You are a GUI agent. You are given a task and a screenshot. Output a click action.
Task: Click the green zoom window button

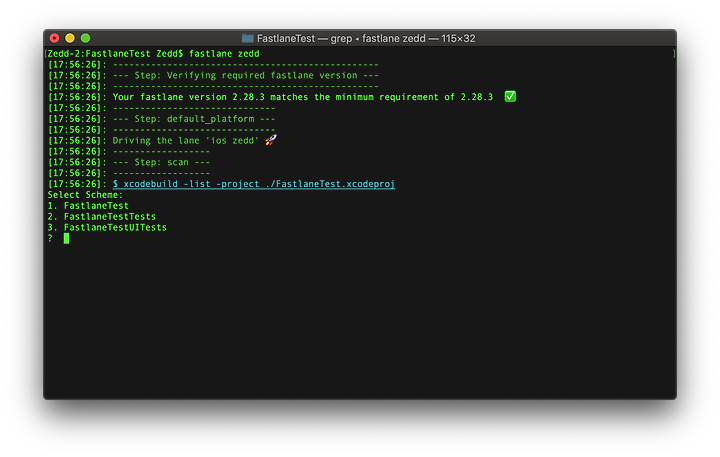click(x=85, y=38)
